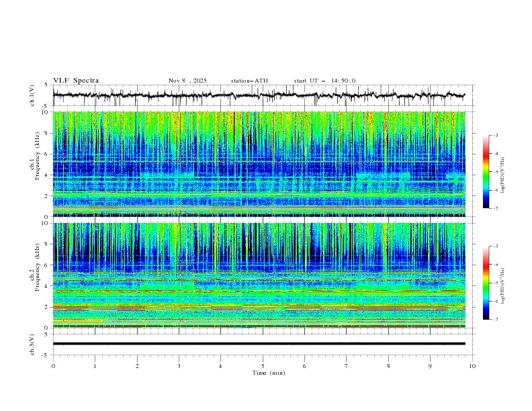Click time axis tick label "5"
Screen dimensions: 532x411
263,366
